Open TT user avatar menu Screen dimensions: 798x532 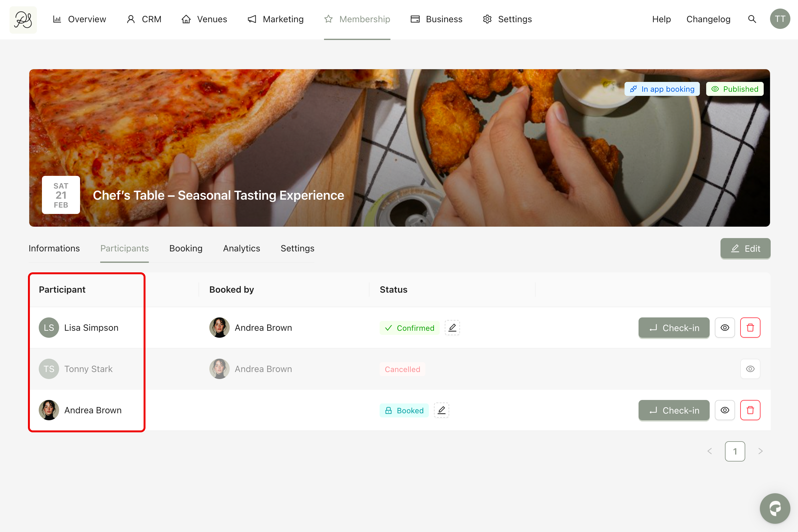point(780,19)
